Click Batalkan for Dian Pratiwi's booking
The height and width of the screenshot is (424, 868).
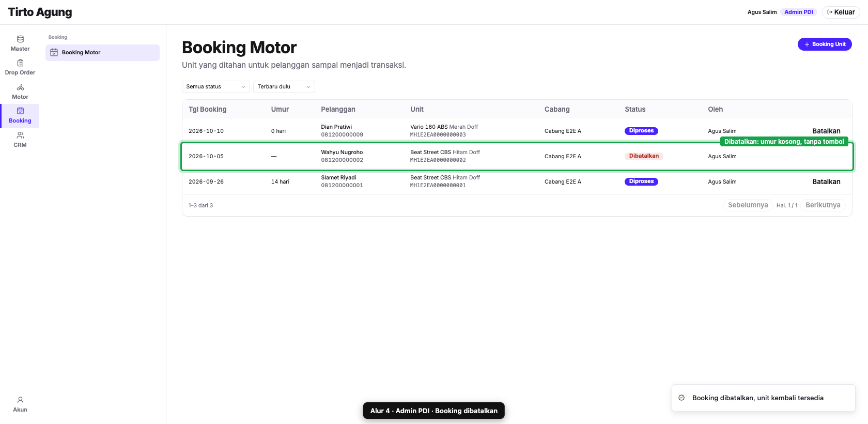[826, 131]
